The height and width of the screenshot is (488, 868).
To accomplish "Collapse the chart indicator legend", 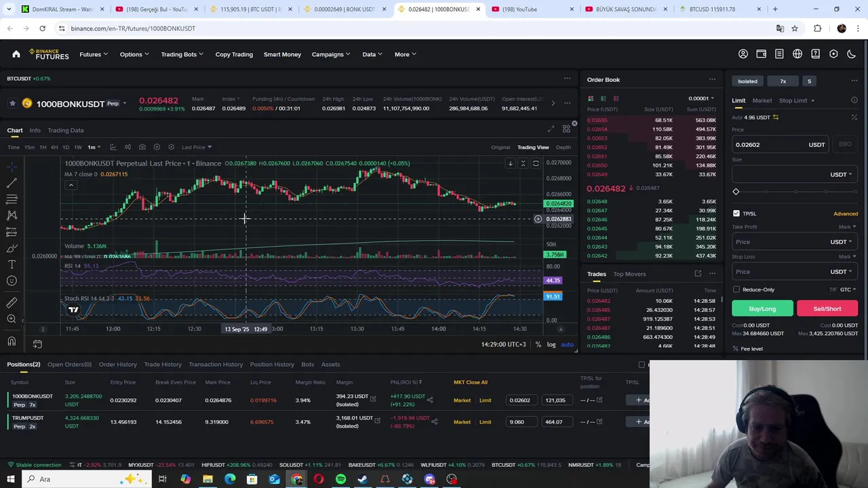I will pyautogui.click(x=71, y=185).
